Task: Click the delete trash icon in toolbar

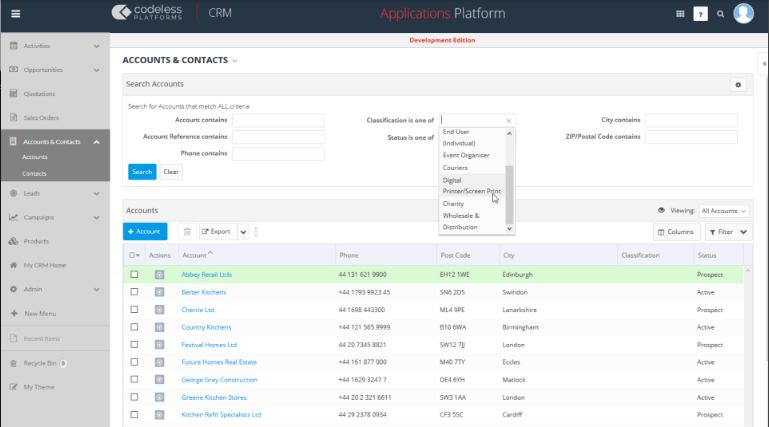Action: 187,231
